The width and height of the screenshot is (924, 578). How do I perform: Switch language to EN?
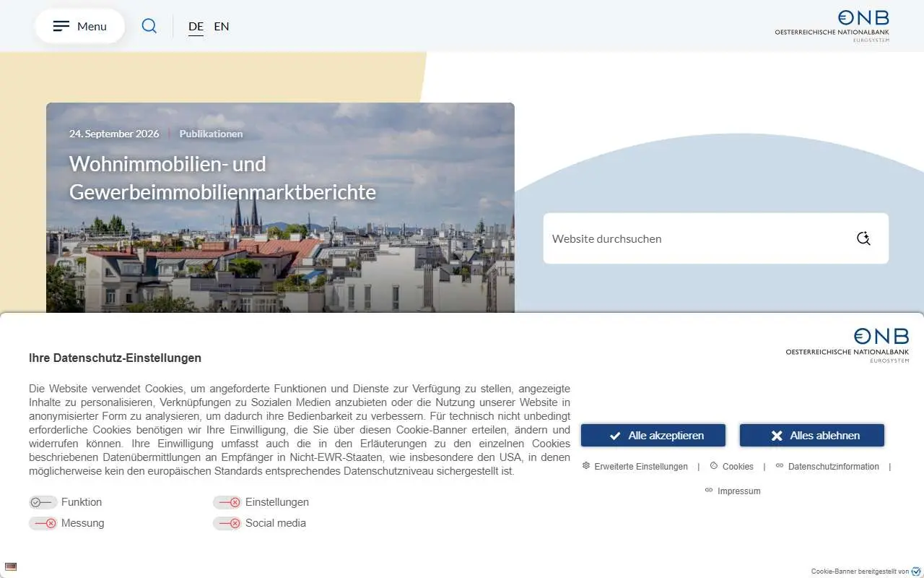click(x=222, y=26)
